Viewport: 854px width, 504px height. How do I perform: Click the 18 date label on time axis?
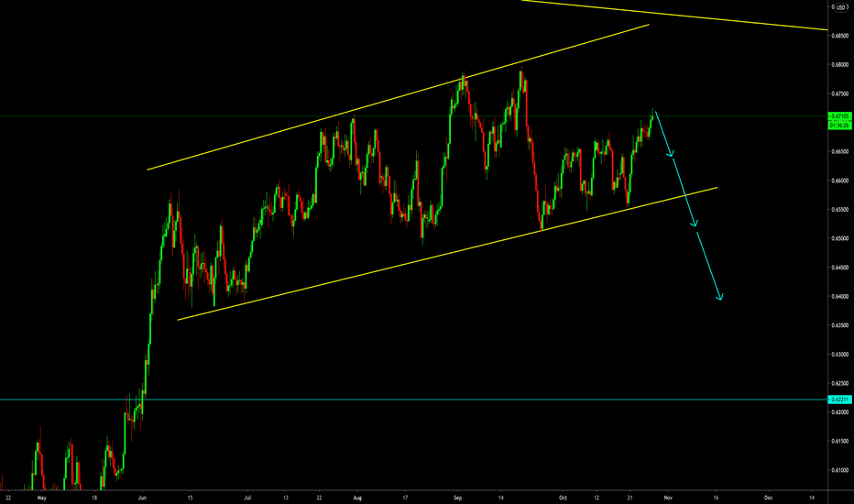[x=94, y=498]
